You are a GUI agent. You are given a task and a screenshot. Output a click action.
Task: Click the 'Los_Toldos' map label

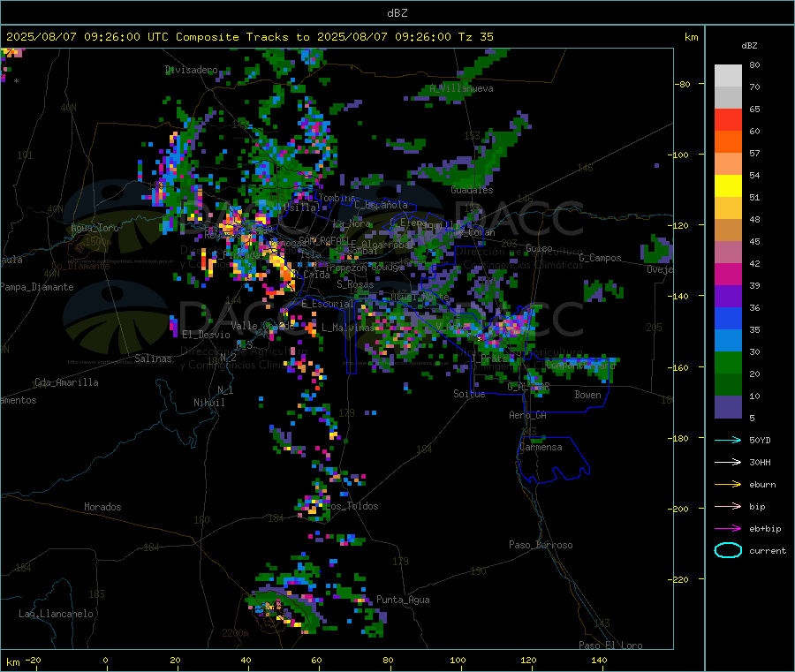pos(352,506)
